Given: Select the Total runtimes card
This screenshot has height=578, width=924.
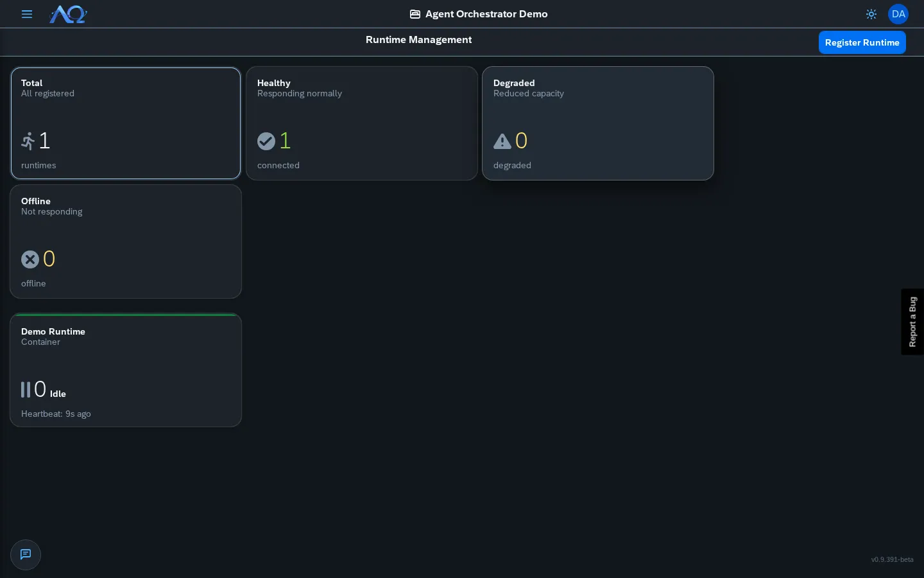Looking at the screenshot, I should (126, 123).
